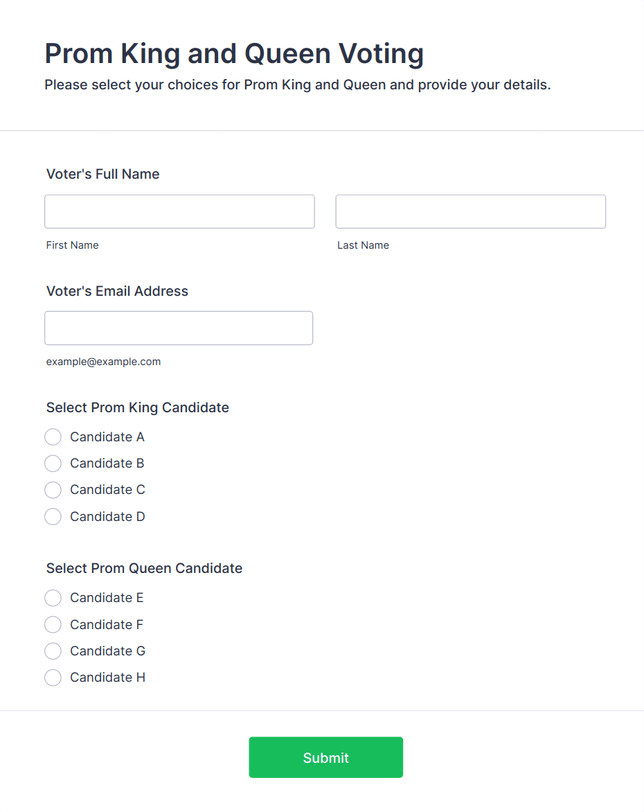Click the "Prom King and Queen Voting" title
The image size is (644, 812).
(234, 53)
